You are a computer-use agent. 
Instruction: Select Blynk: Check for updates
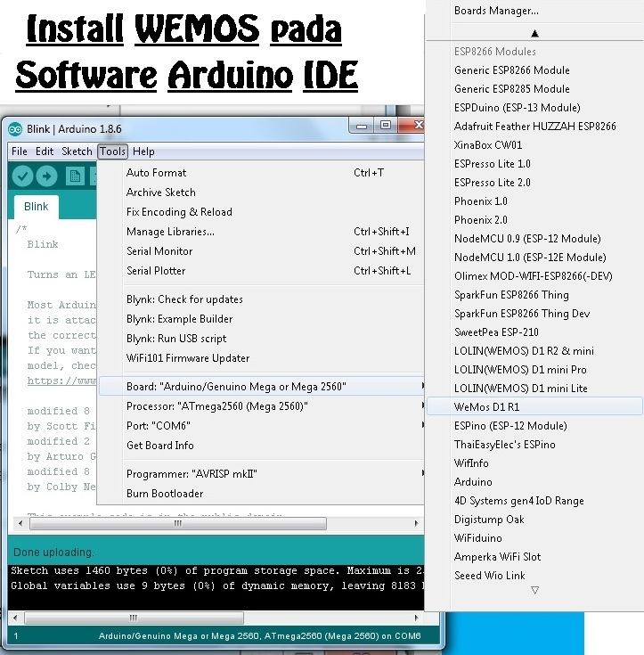click(261, 299)
